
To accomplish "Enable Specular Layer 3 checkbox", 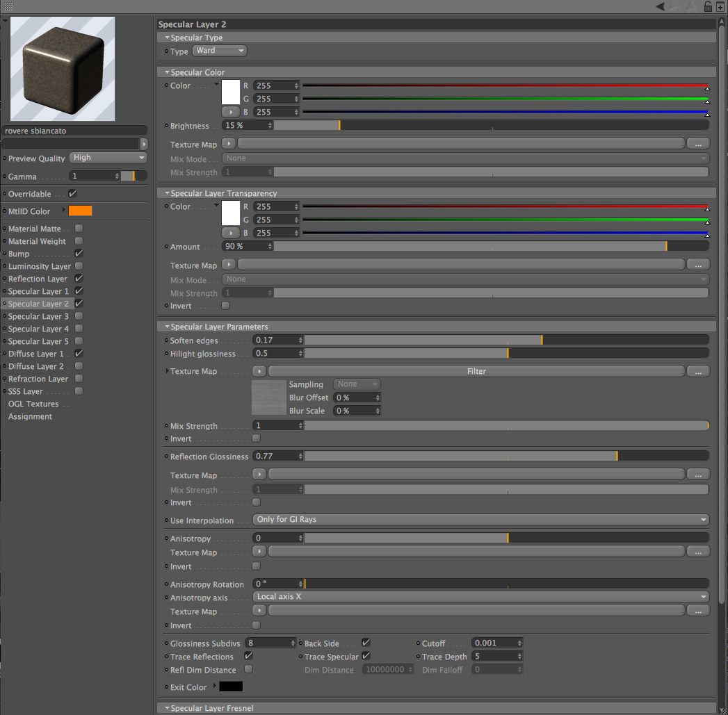I will click(x=79, y=316).
